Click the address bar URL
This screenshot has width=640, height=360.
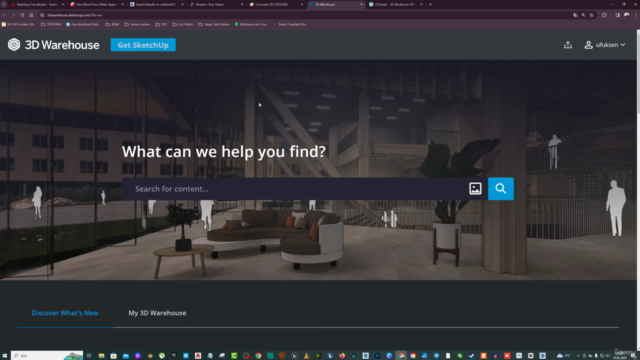coord(74,15)
